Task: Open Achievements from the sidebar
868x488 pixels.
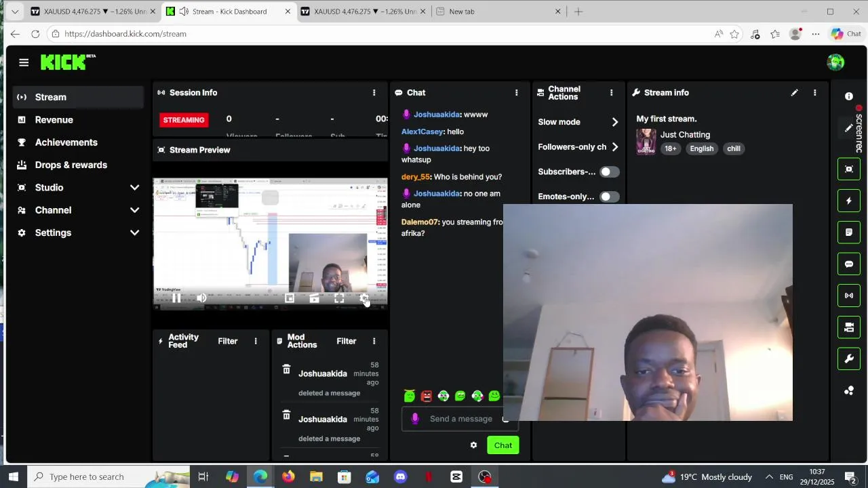Action: (78, 142)
